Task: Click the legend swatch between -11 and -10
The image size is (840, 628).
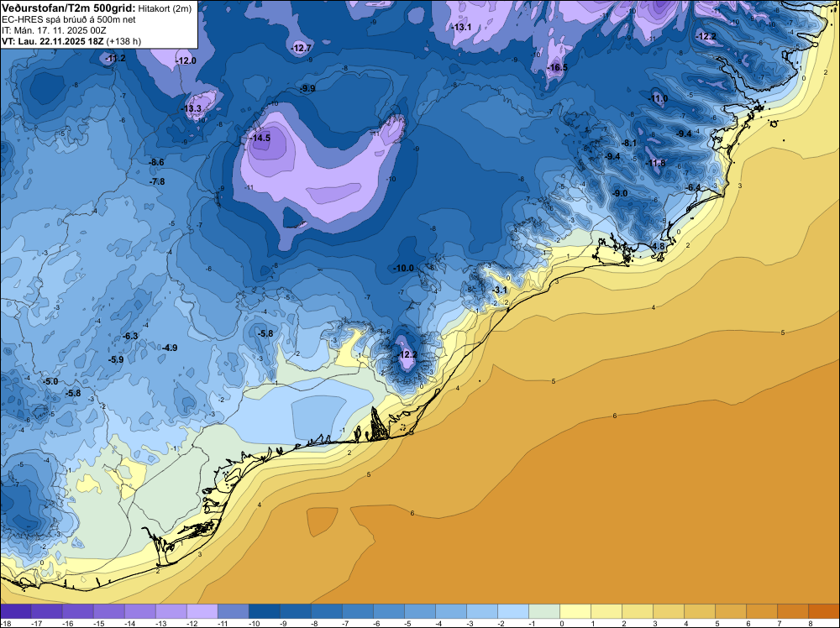Action: point(233,611)
